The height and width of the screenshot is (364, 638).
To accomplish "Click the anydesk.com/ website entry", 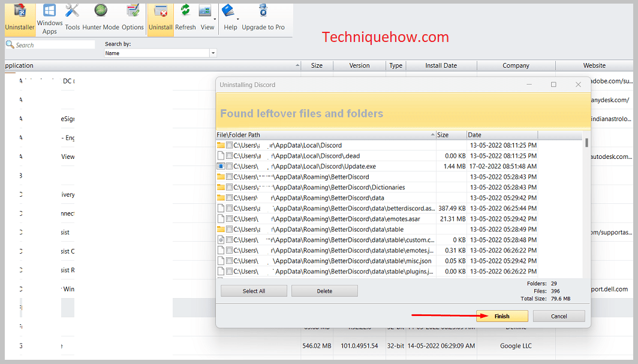I will click(x=610, y=100).
